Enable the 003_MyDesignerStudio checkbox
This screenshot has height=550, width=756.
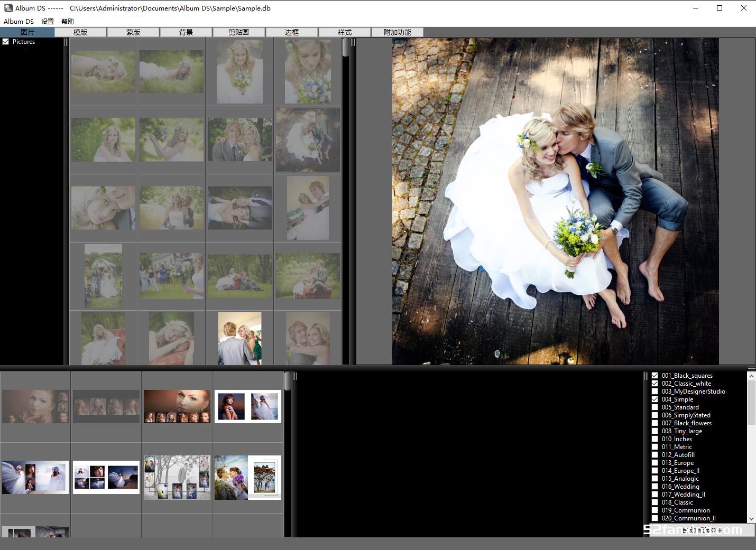tap(655, 391)
